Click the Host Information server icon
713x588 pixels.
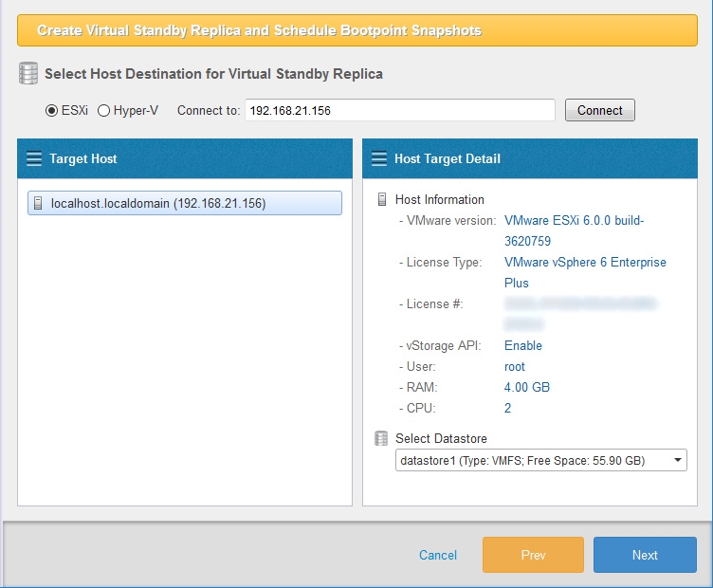click(x=382, y=200)
